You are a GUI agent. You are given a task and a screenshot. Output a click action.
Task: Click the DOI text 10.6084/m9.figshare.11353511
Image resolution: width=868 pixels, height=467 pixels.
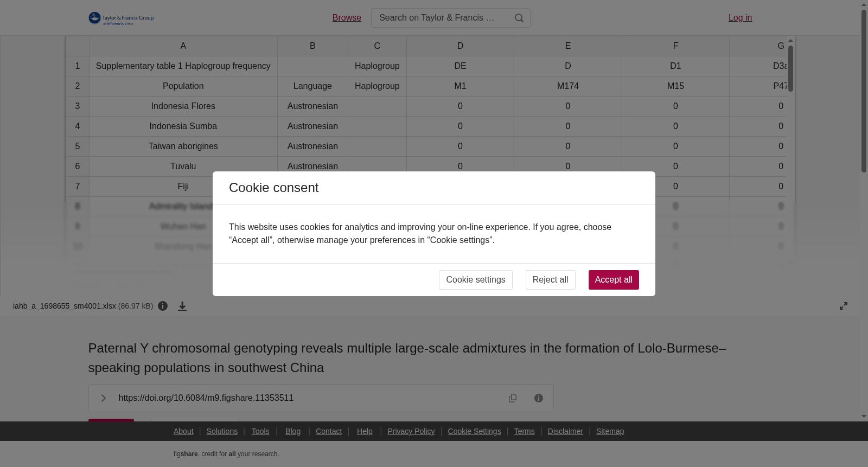click(206, 398)
